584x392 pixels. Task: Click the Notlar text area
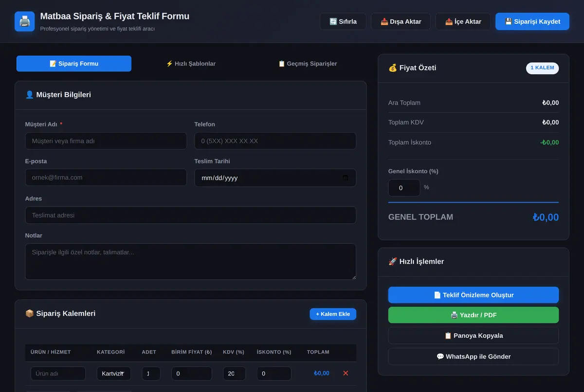tap(191, 262)
